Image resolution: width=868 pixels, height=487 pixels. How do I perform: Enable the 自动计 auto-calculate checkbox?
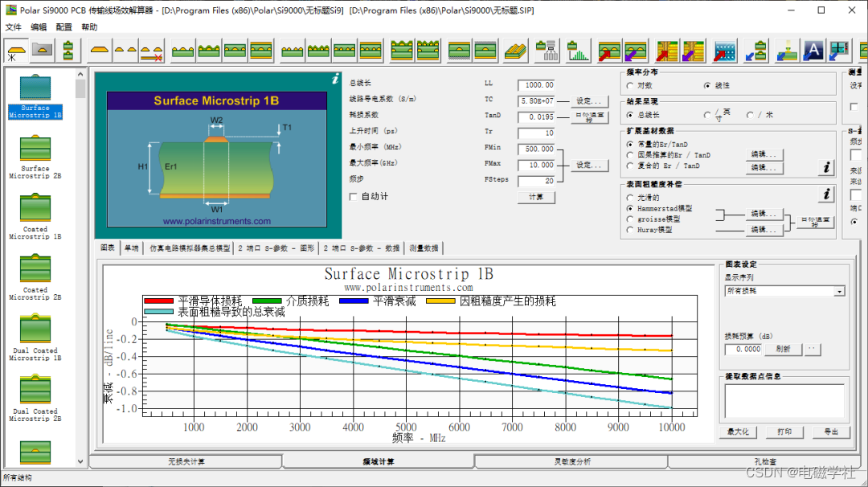tap(353, 196)
